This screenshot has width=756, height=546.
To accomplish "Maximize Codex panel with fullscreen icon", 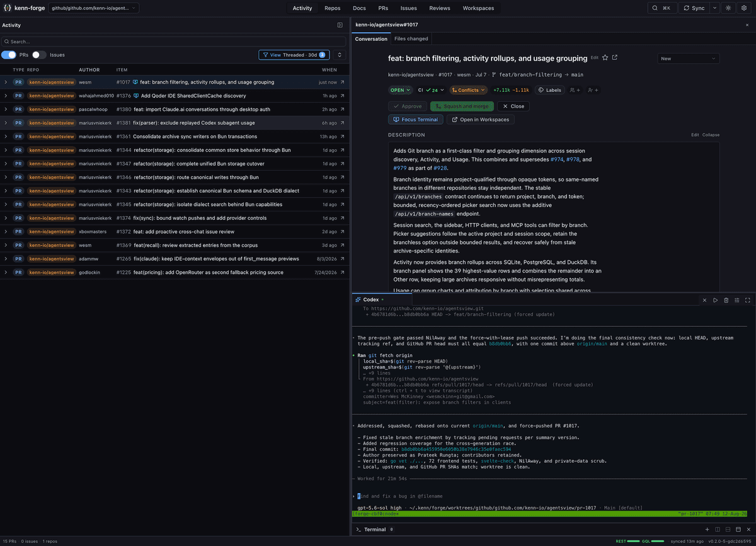I will tap(748, 300).
